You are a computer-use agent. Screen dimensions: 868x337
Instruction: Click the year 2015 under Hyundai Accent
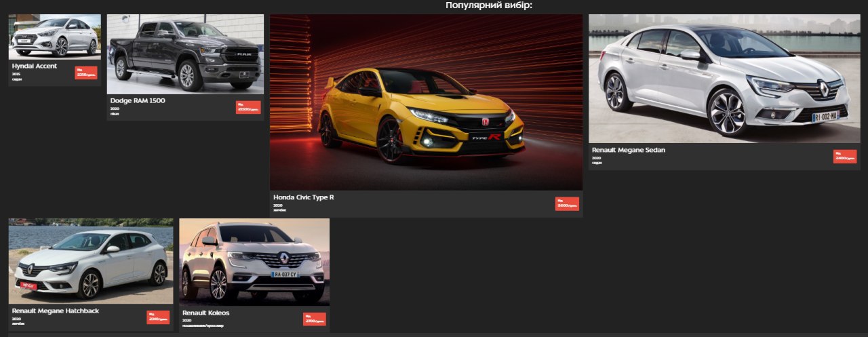pos(16,74)
